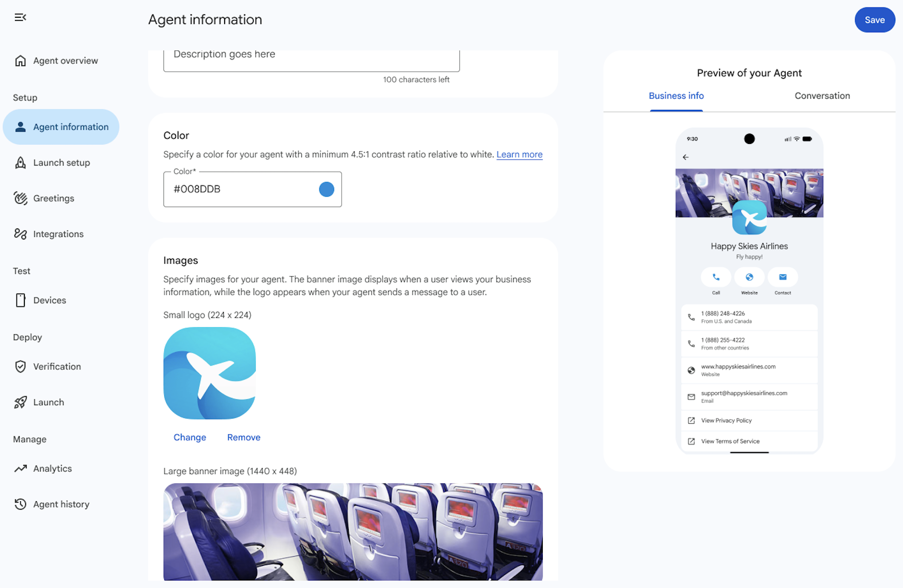This screenshot has height=588, width=903.
Task: Save the agent information
Action: coord(874,19)
